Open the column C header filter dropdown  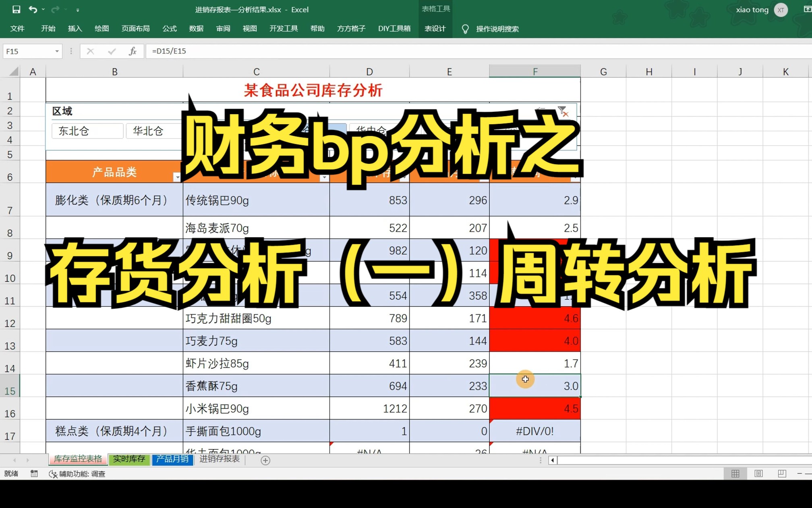[324, 177]
